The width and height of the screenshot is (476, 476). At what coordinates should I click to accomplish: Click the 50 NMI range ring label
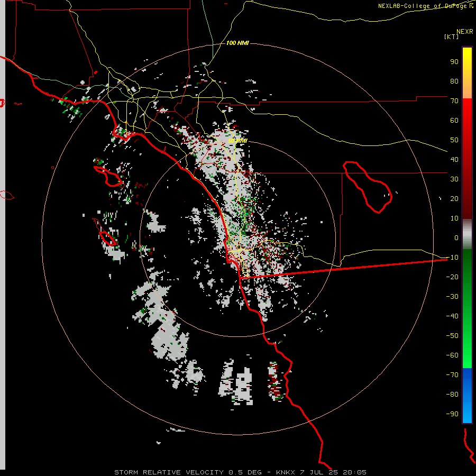[x=237, y=141]
